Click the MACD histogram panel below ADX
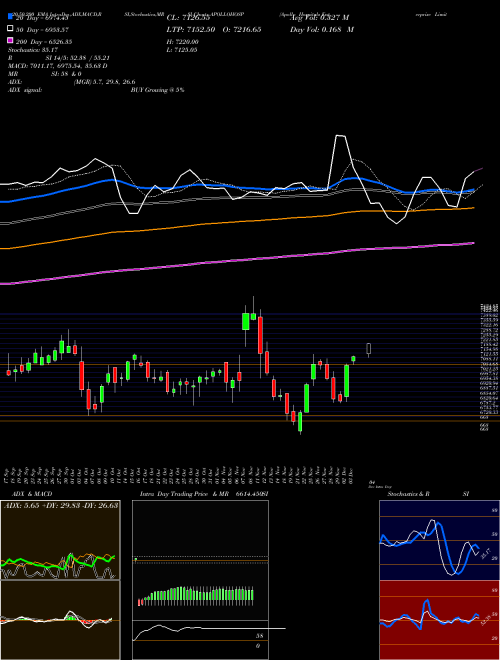This screenshot has width=500, height=660. [60, 620]
